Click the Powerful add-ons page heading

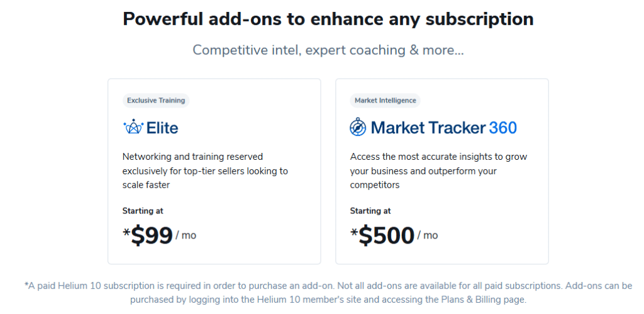coord(328,19)
